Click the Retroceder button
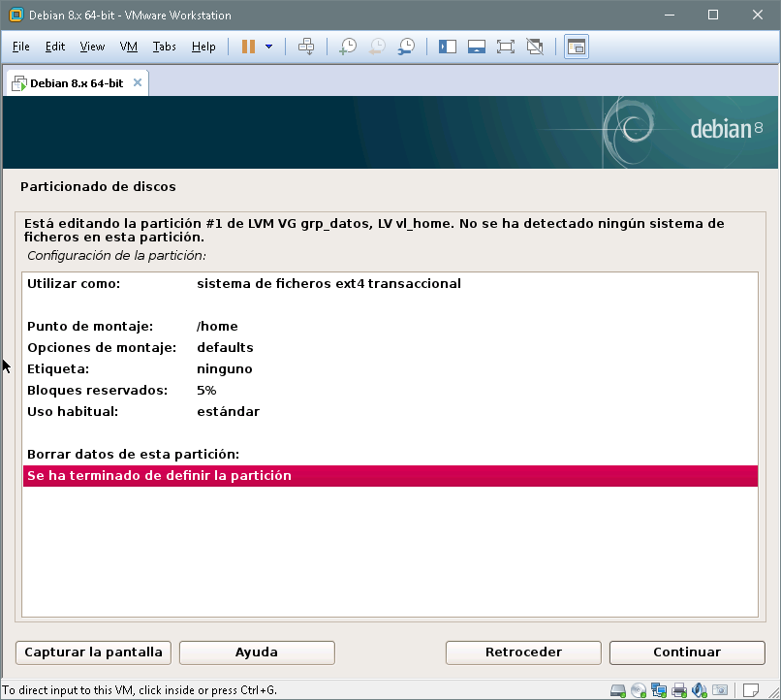 tap(523, 652)
